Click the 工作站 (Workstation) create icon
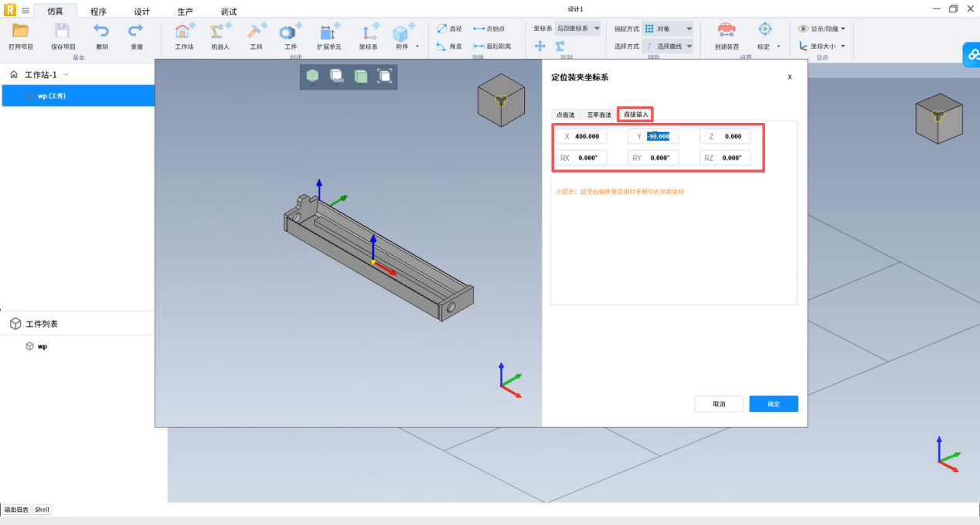 point(184,32)
